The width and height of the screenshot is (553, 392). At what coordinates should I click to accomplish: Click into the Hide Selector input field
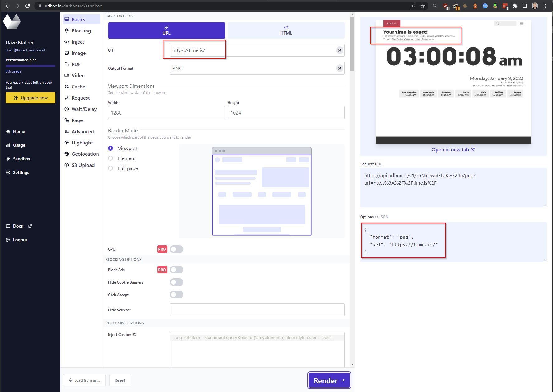(257, 310)
